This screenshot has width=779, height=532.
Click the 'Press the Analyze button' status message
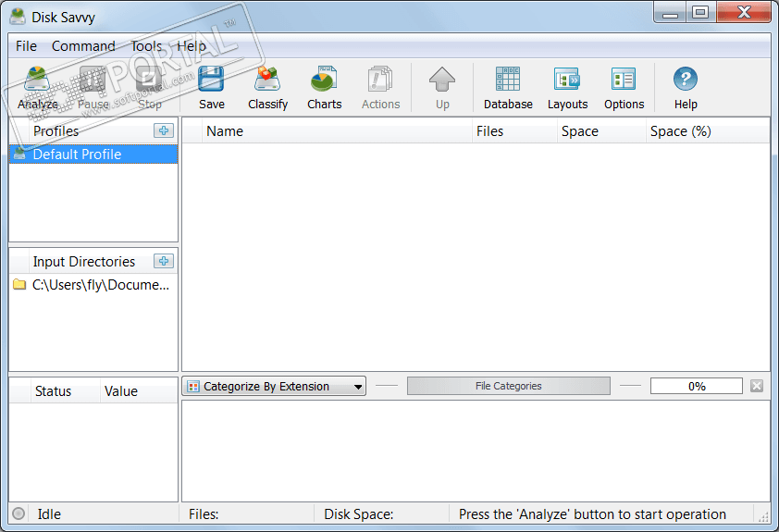pyautogui.click(x=592, y=514)
